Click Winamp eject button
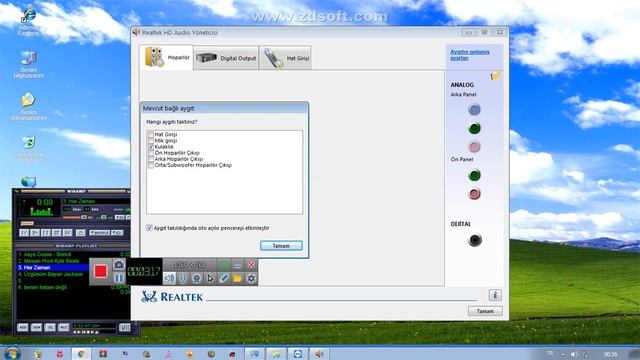 [x=80, y=233]
